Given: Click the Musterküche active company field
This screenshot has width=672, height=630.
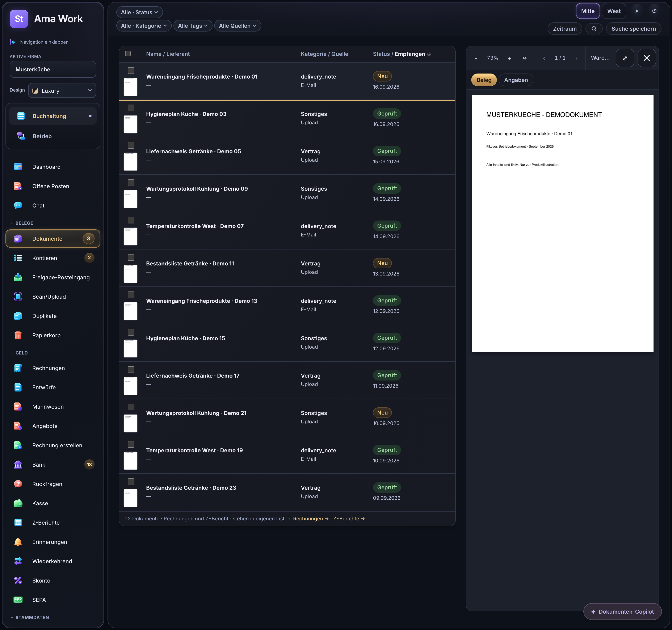Looking at the screenshot, I should (x=53, y=70).
